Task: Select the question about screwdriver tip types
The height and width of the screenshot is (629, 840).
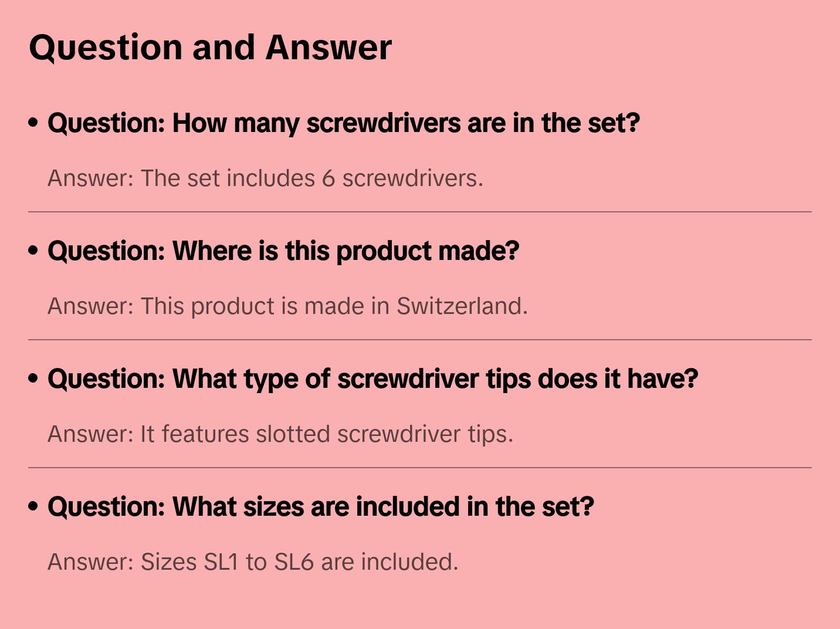Action: coord(373,379)
